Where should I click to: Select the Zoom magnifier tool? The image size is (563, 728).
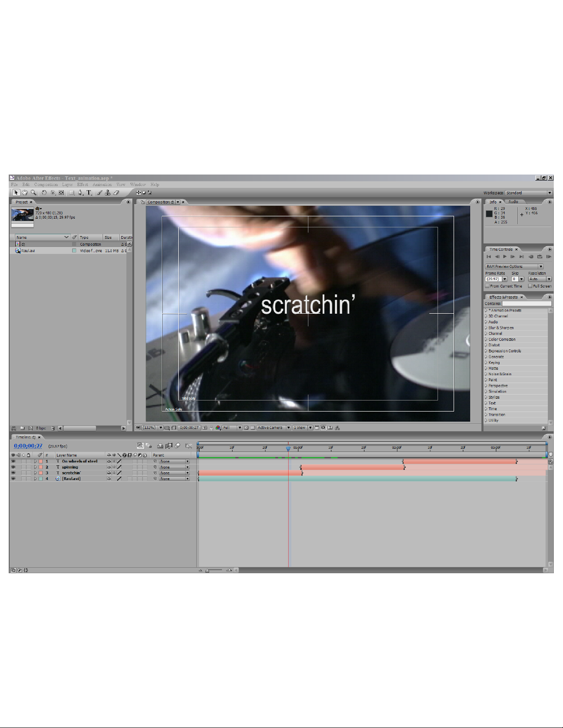(33, 193)
